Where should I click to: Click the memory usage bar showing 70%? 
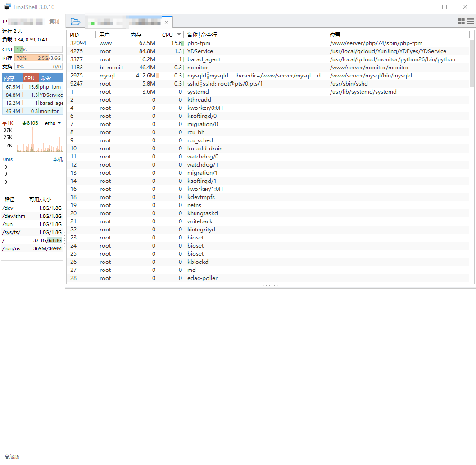click(x=38, y=58)
